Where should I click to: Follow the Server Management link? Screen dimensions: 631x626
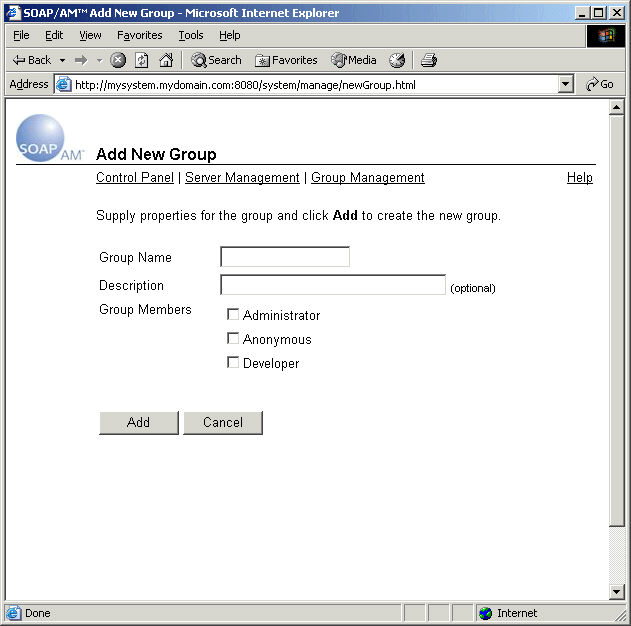click(242, 178)
